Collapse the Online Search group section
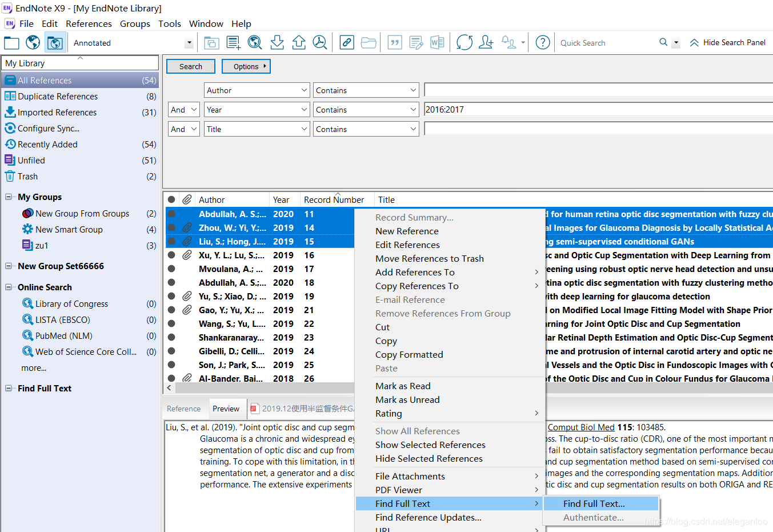This screenshot has height=532, width=773. click(9, 287)
